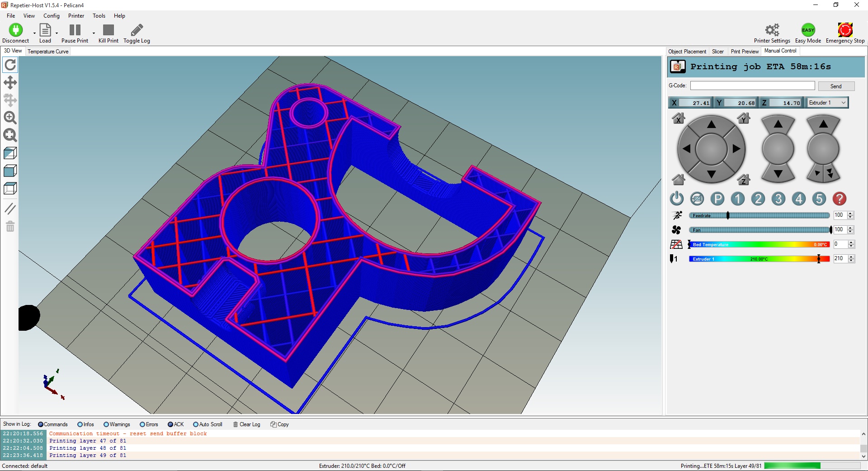The image size is (868, 471).
Task: Expand the Disconnect dropdown arrow
Action: [x=34, y=33]
